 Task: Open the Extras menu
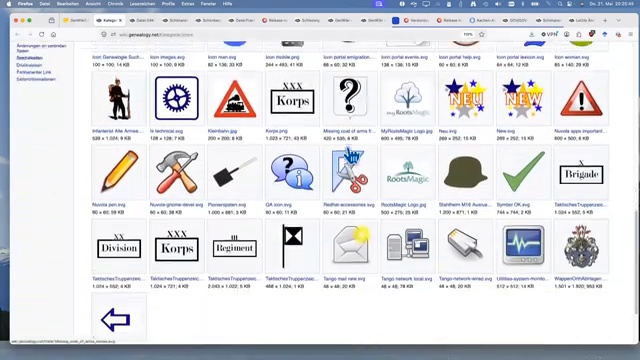tap(188, 4)
